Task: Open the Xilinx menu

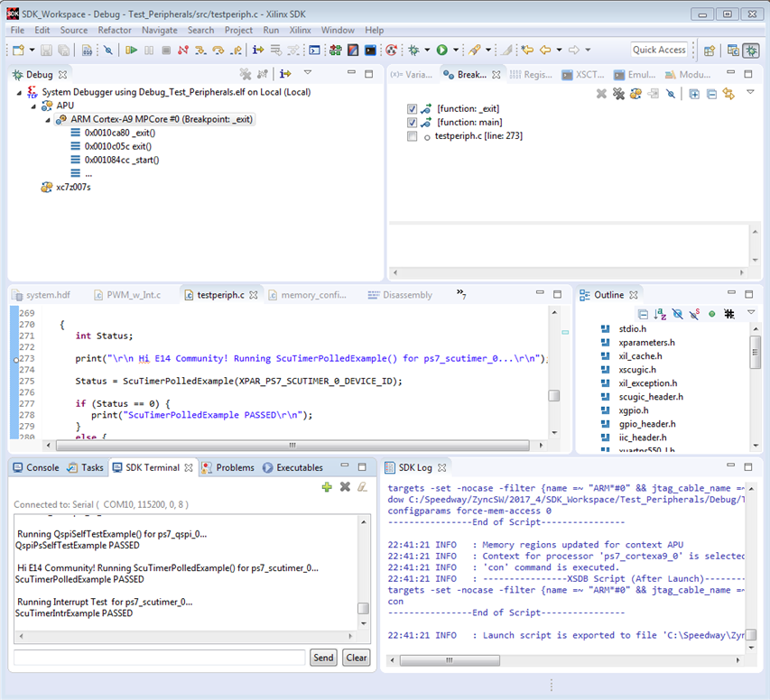Action: click(300, 30)
